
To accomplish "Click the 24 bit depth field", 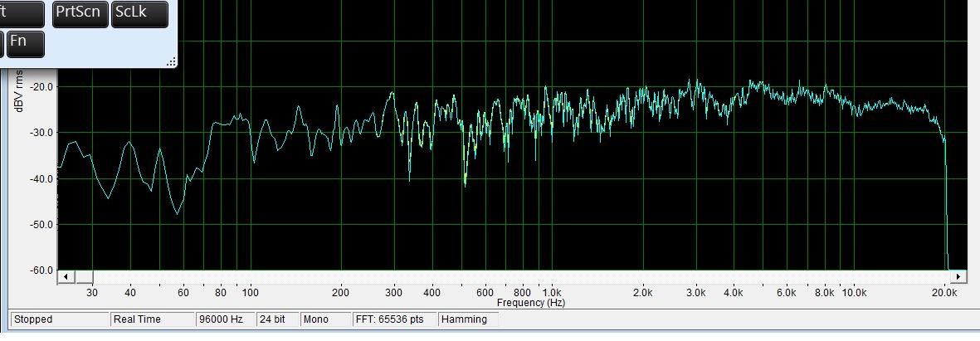I will (273, 319).
